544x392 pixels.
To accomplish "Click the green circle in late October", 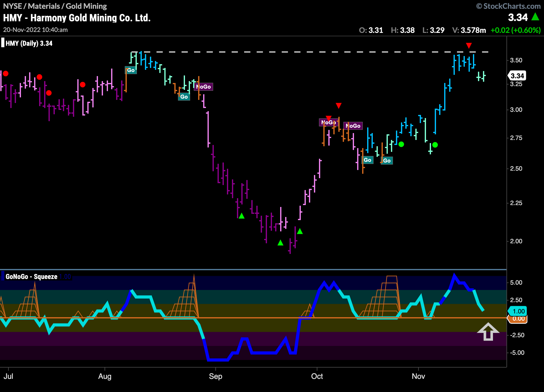I will coord(401,144).
